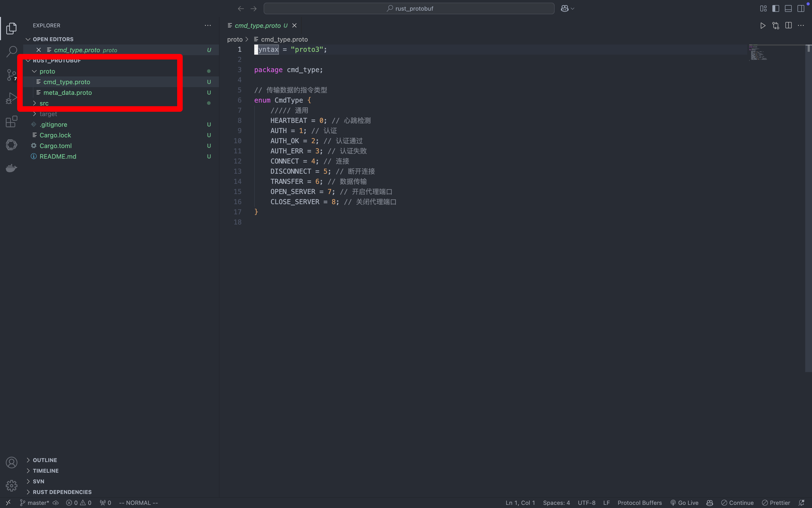Expand the src folder
The height and width of the screenshot is (508, 812).
121,103
